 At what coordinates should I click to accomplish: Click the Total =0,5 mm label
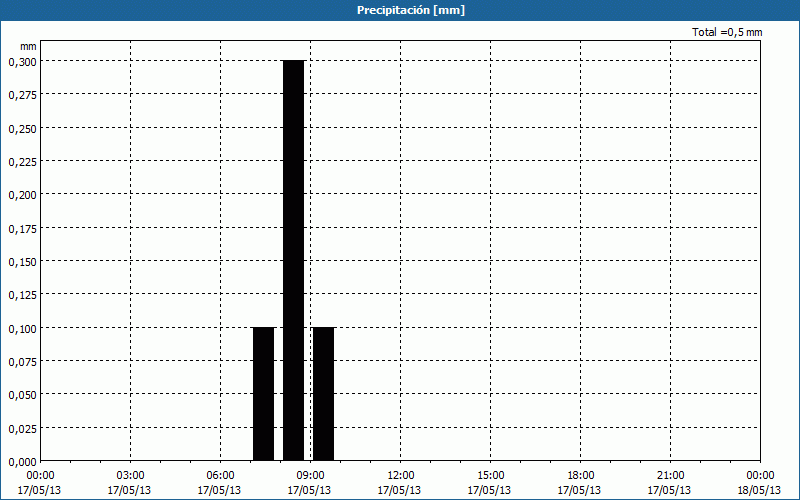pyautogui.click(x=727, y=32)
